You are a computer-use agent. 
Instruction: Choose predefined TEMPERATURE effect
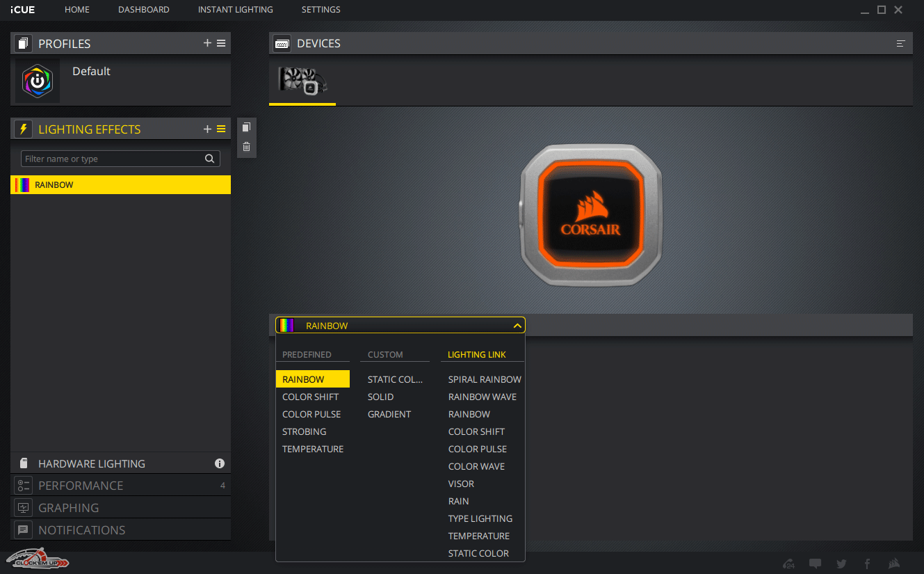point(313,449)
